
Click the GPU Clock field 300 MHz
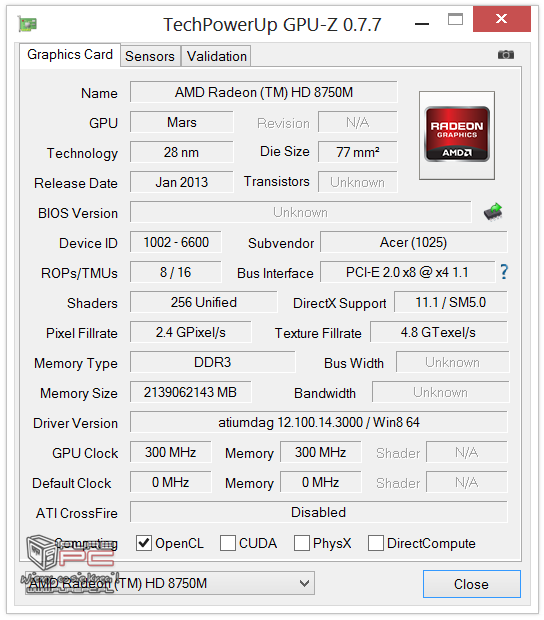coord(170,453)
